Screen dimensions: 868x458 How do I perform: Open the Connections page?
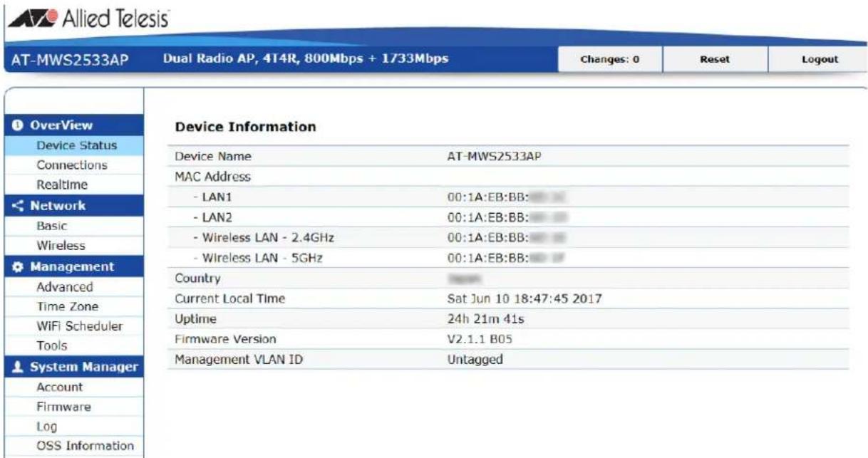[x=72, y=165]
